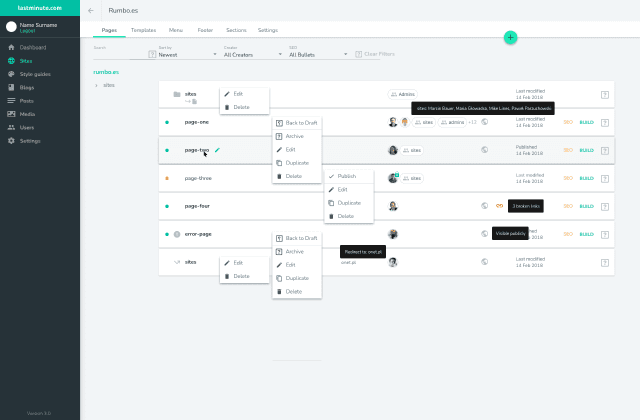Viewport: 640px width, 420px height.
Task: Open Style guides palette icon
Action: pos(11,74)
